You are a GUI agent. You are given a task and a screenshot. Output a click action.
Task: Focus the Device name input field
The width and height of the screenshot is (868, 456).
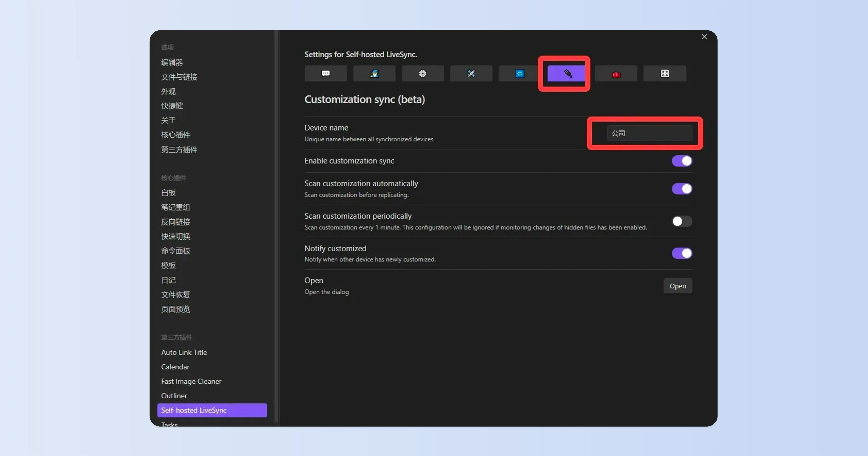[650, 133]
